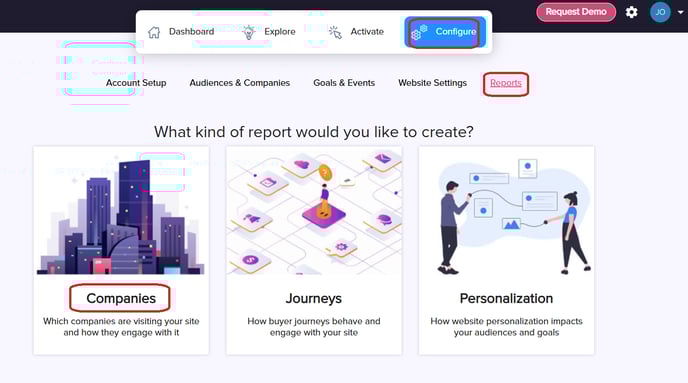Image resolution: width=688 pixels, height=383 pixels.
Task: Click the Dashboard home icon
Action: 154,32
